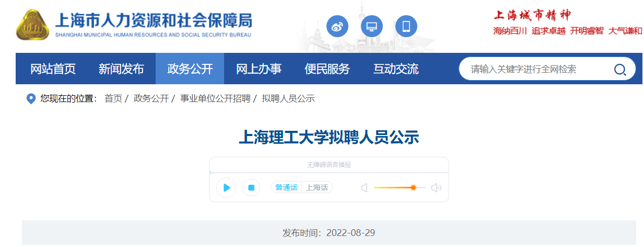
Task: Open 便民服务 menu item
Action: (327, 69)
